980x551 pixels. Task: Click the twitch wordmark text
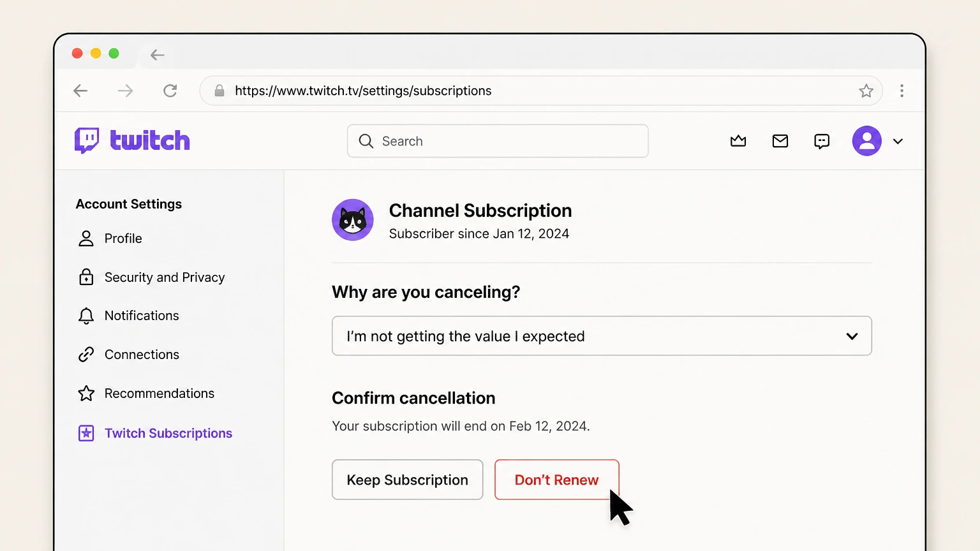coord(150,140)
